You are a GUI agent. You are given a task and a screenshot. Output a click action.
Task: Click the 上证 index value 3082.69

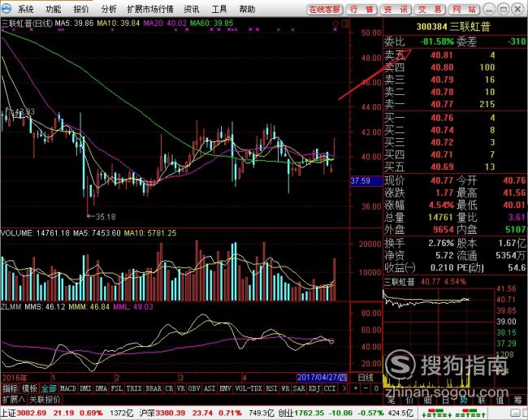coord(32,413)
